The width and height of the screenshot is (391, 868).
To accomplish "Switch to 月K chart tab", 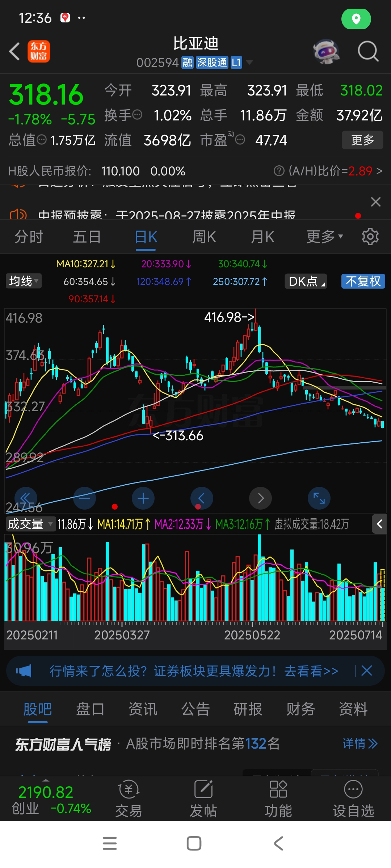I will (x=263, y=237).
